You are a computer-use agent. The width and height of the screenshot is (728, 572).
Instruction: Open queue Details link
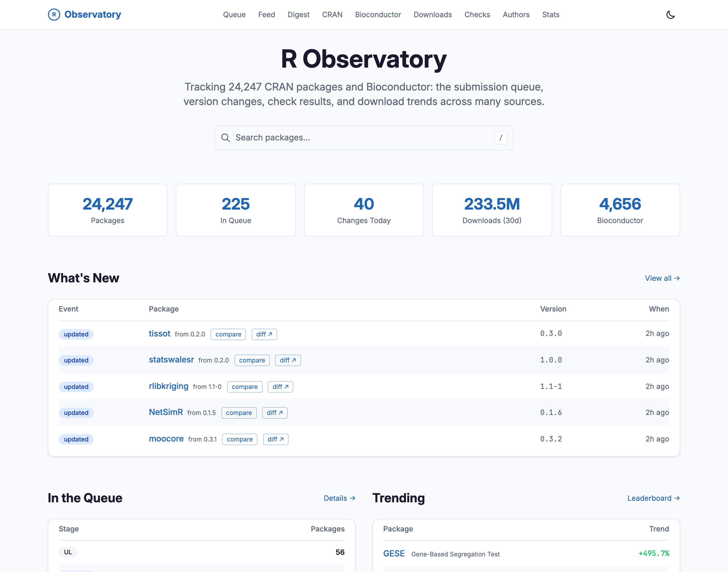[339, 498]
